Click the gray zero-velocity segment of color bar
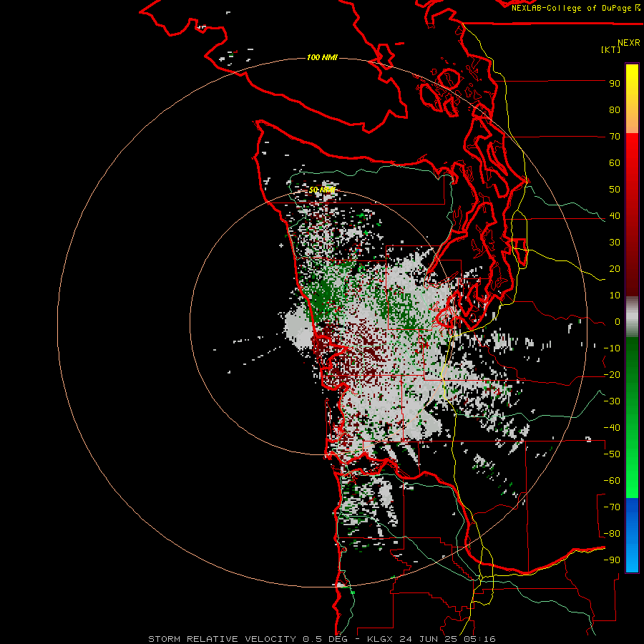 [632, 317]
